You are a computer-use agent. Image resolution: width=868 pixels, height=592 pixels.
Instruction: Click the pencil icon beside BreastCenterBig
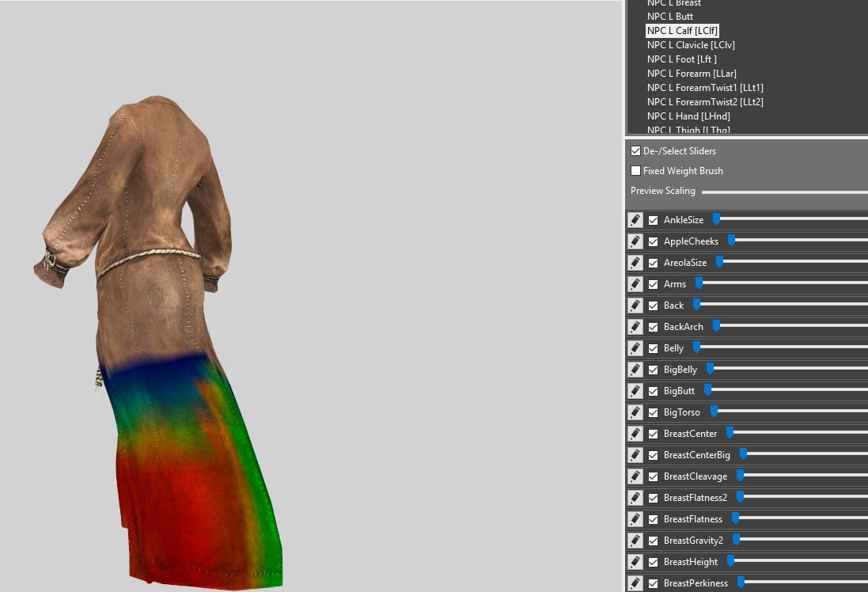(x=635, y=455)
